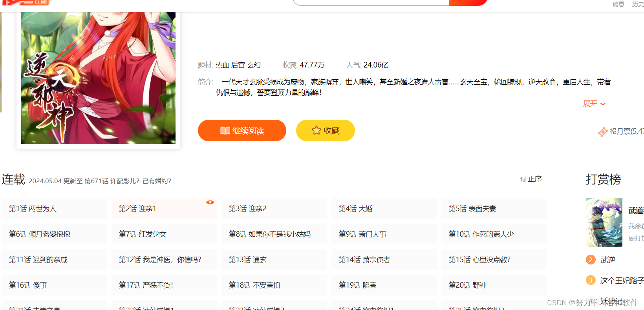Open chapter 第14话 萧宗使者
The image size is (644, 310).
(384, 259)
